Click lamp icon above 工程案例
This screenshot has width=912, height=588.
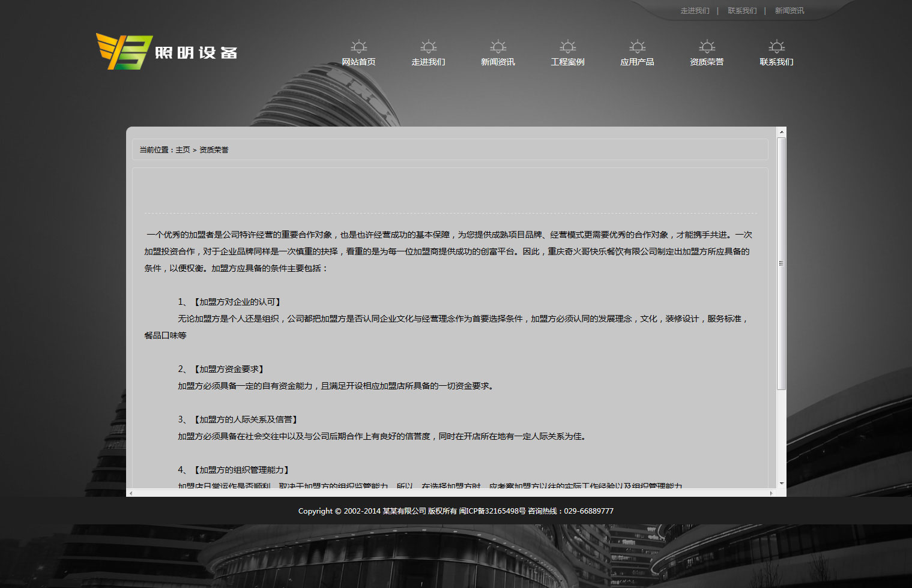tap(567, 47)
